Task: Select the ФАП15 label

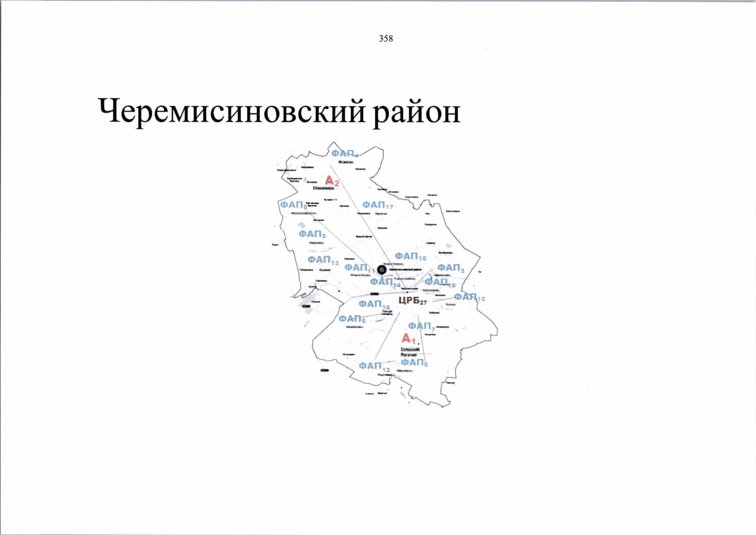Action: click(x=470, y=297)
